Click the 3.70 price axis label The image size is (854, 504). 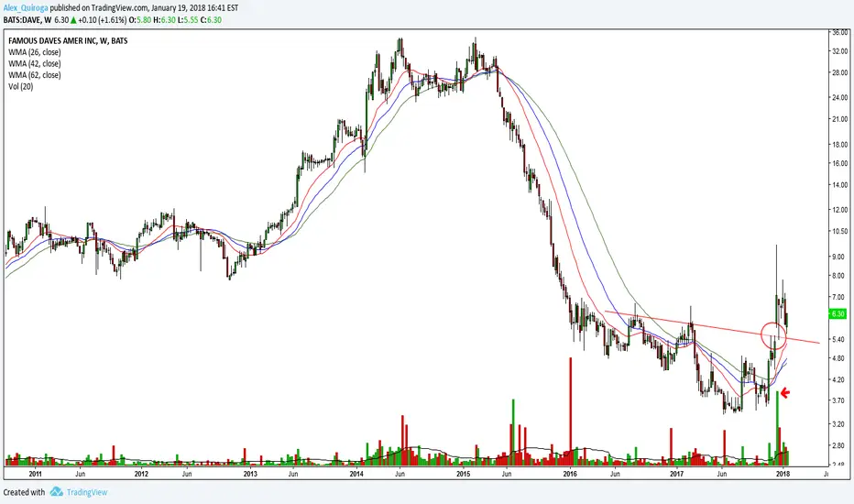[x=838, y=400]
